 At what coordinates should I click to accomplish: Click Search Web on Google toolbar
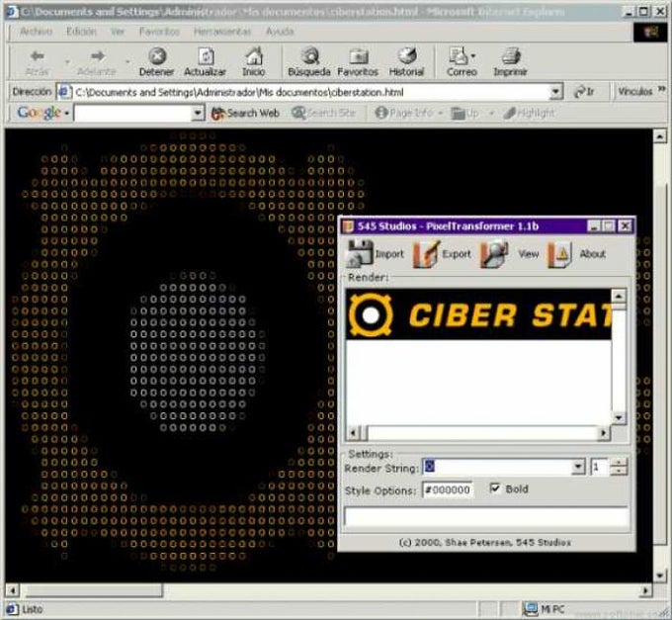[245, 113]
